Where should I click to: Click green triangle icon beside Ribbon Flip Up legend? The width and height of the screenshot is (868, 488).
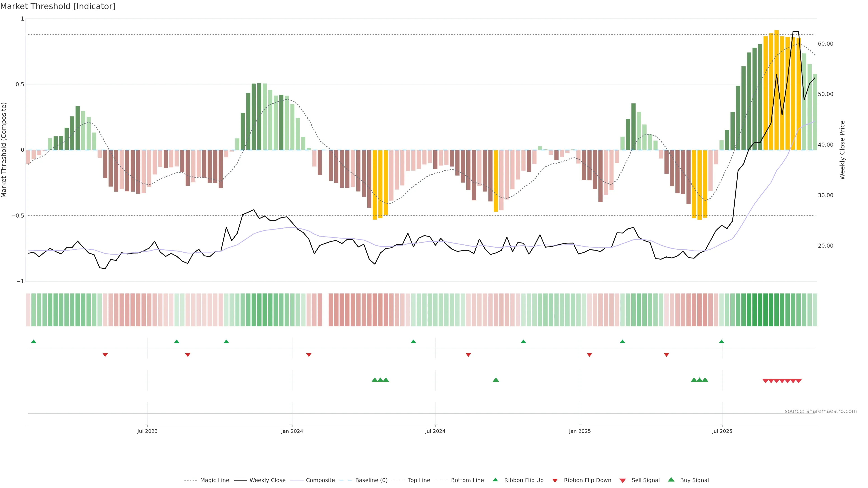[x=495, y=480]
